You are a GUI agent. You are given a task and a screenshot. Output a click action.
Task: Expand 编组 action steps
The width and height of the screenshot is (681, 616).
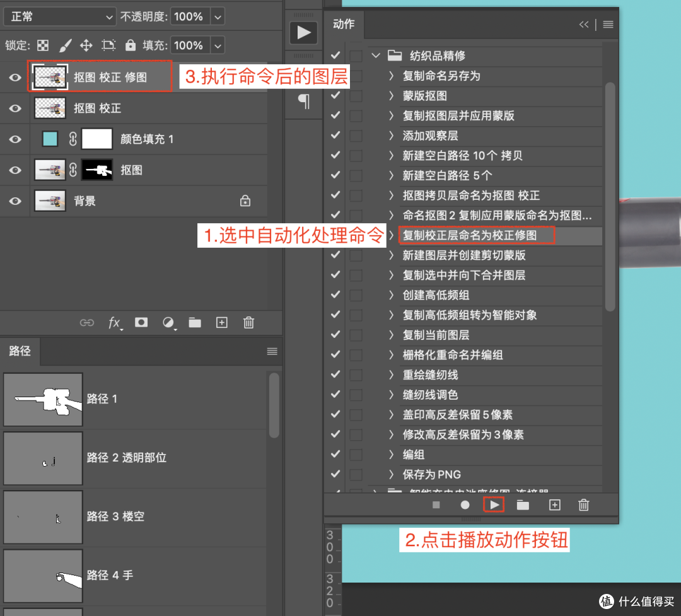tap(392, 455)
